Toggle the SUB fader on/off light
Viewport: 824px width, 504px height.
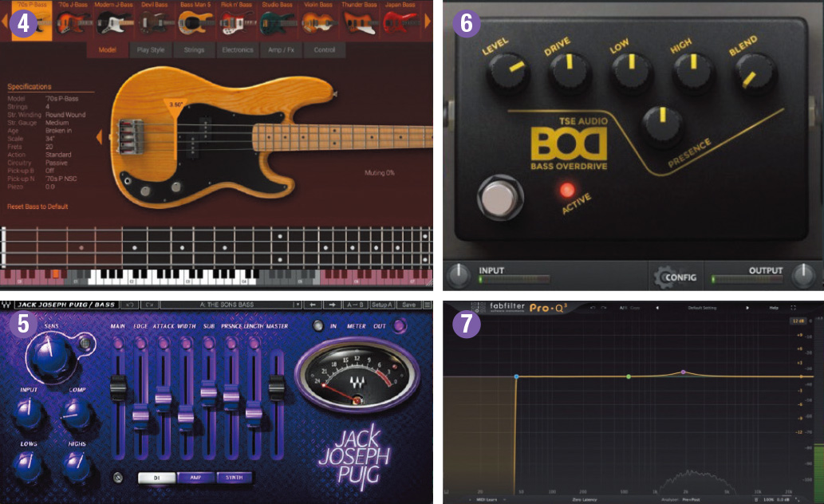209,343
